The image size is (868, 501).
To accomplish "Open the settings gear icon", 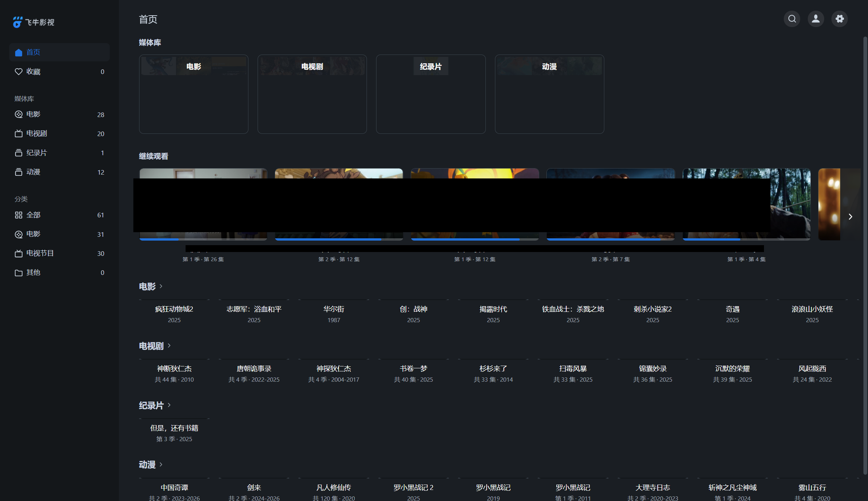I will pos(840,19).
